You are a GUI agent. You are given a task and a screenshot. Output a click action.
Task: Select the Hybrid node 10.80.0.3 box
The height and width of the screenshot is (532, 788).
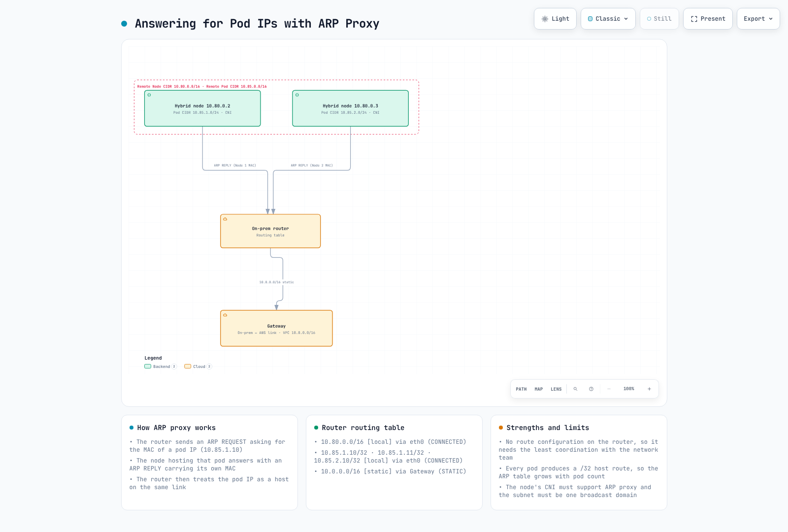pos(350,108)
